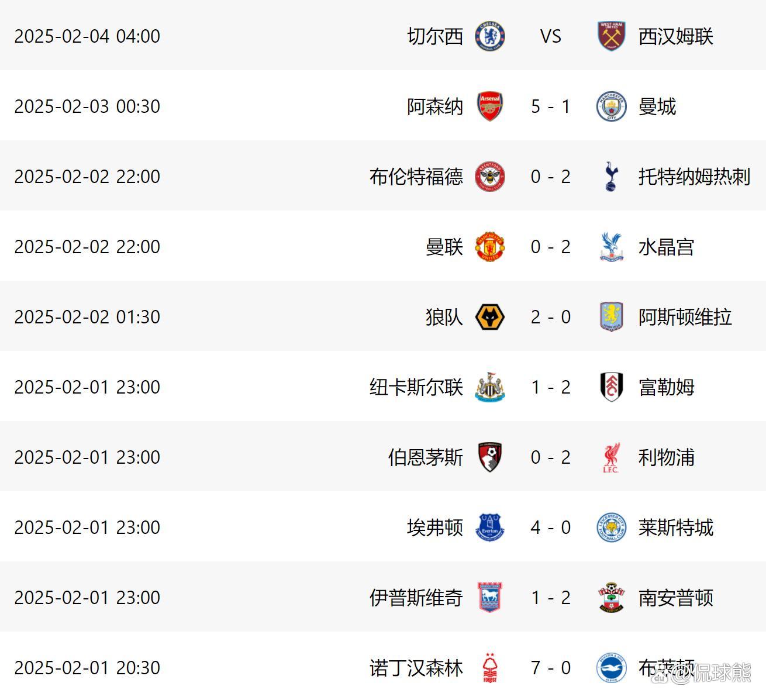Click the Newcastle United crest

(x=490, y=387)
